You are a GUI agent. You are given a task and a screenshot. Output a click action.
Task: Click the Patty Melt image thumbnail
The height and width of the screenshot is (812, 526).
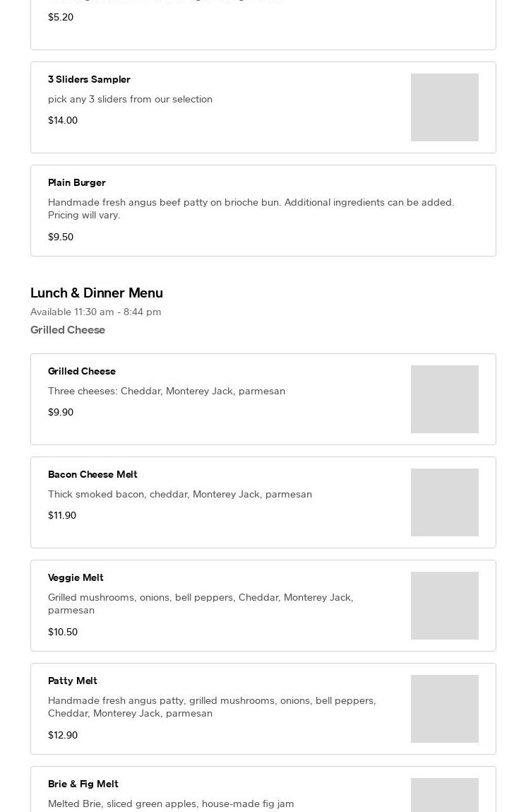[x=444, y=709]
